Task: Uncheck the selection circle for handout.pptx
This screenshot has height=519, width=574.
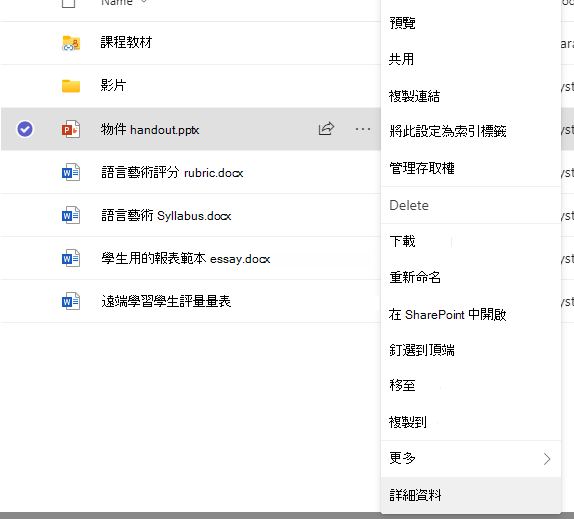Action: (25, 129)
